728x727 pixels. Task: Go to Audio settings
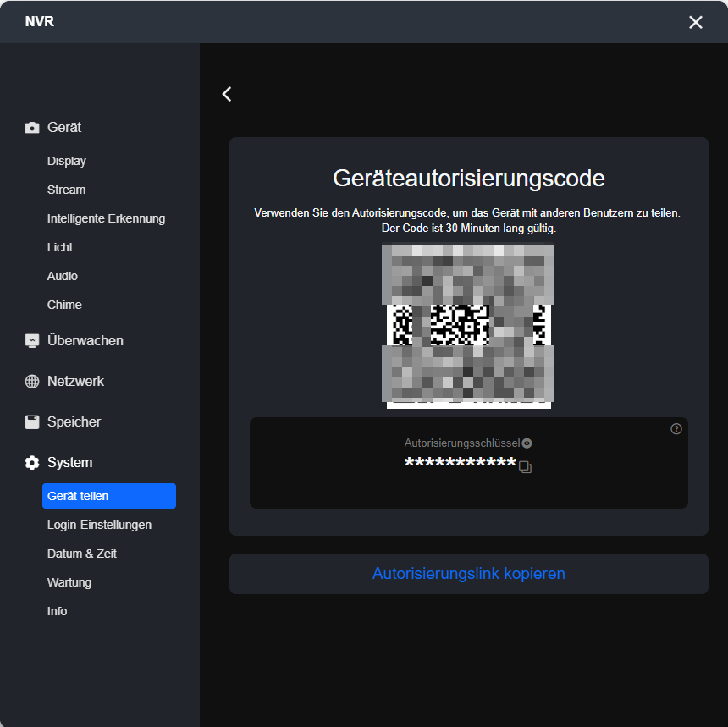[x=62, y=276]
